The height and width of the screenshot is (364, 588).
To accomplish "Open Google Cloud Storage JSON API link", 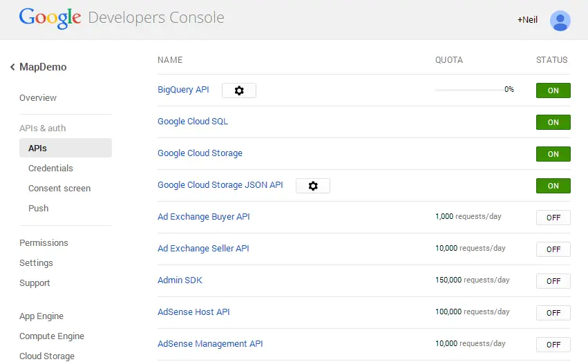I will (220, 185).
